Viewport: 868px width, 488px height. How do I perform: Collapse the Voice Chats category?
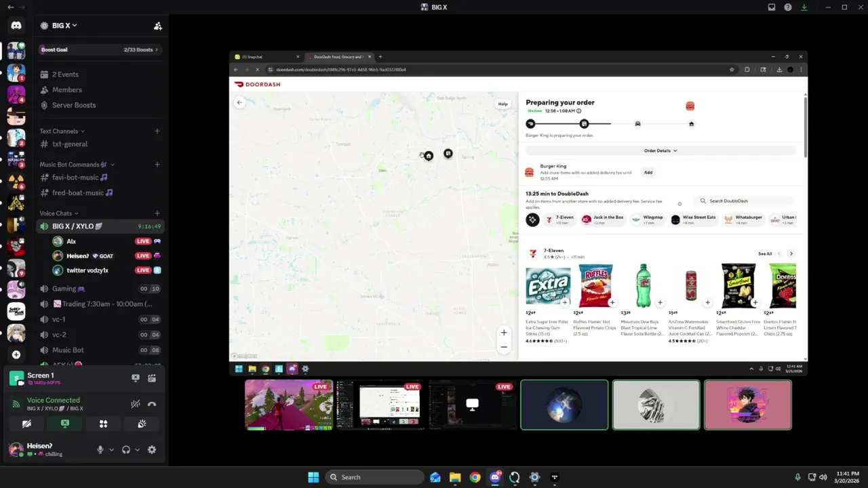pos(58,213)
